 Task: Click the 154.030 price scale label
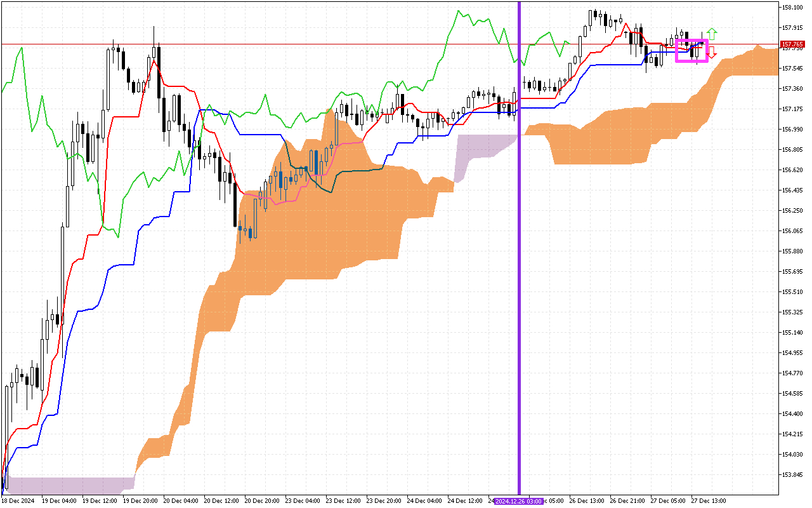pyautogui.click(x=792, y=455)
